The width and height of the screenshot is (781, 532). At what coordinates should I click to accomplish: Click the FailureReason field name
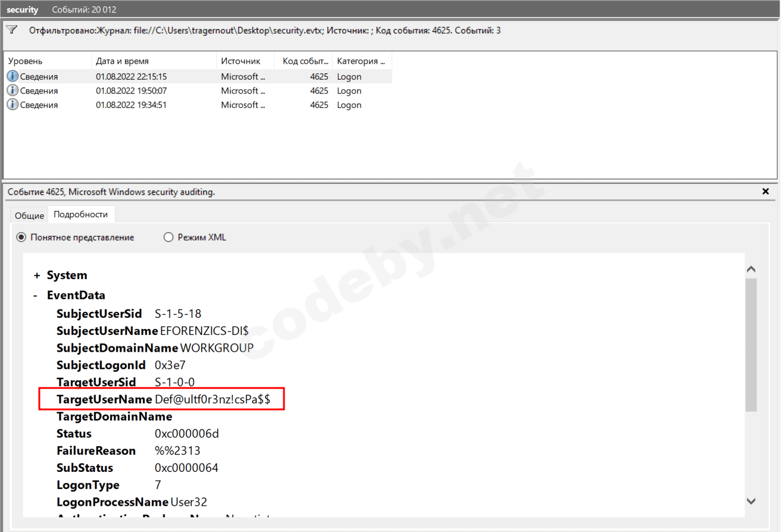click(x=96, y=451)
